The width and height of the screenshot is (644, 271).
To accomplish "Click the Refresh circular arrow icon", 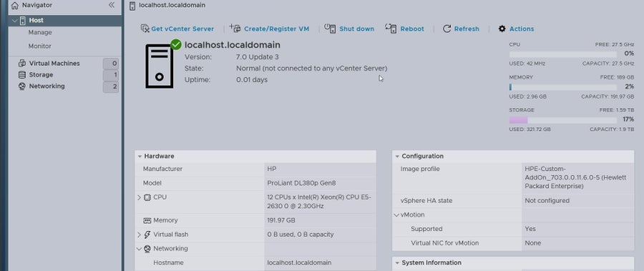I will (x=447, y=29).
